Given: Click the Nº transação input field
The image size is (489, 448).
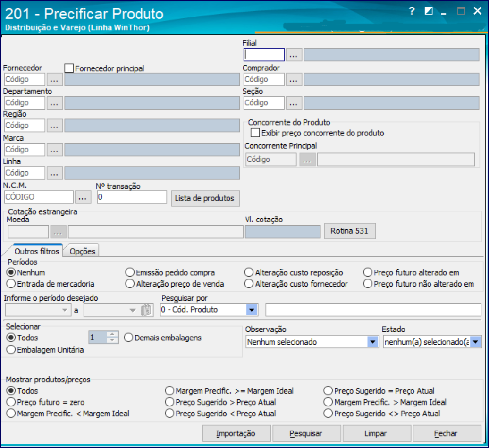Looking at the screenshot, I should 132,197.
